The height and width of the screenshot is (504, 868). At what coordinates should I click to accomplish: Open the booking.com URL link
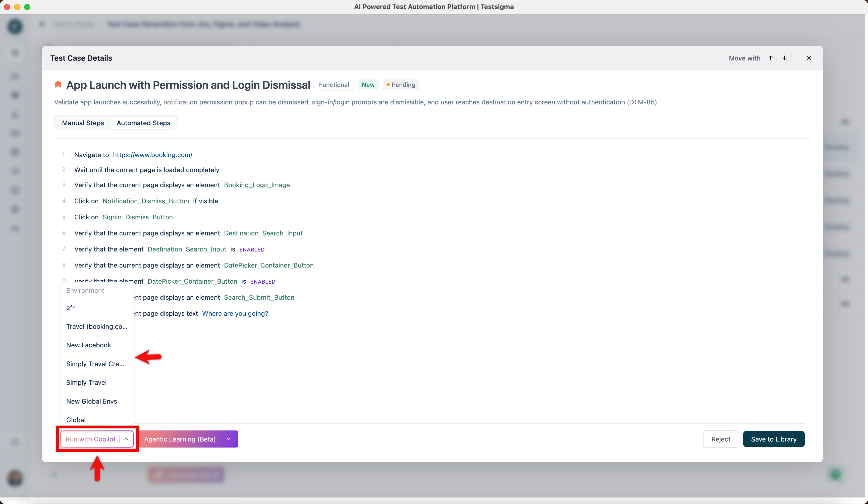pyautogui.click(x=153, y=155)
